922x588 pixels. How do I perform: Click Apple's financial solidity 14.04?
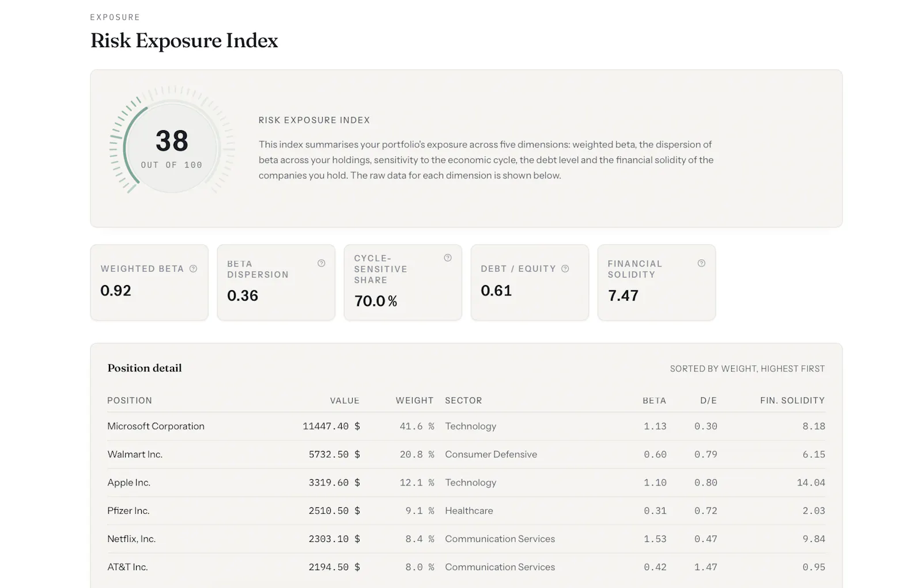(x=811, y=483)
